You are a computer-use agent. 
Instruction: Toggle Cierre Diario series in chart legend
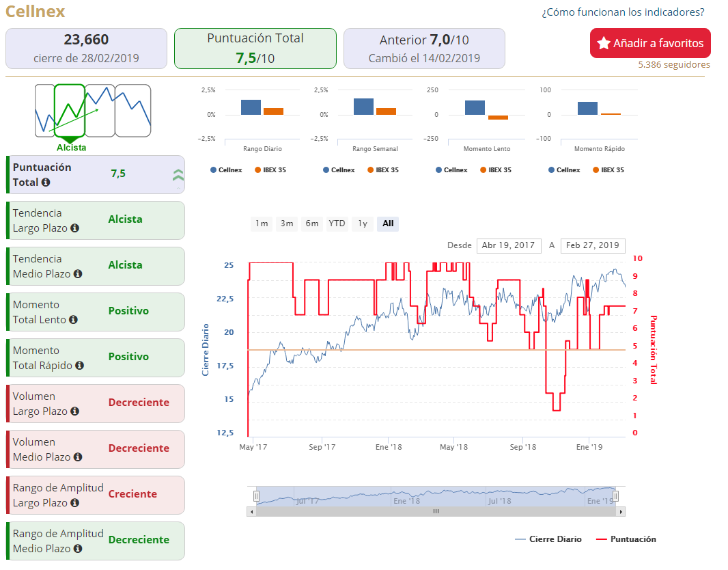[x=548, y=539]
